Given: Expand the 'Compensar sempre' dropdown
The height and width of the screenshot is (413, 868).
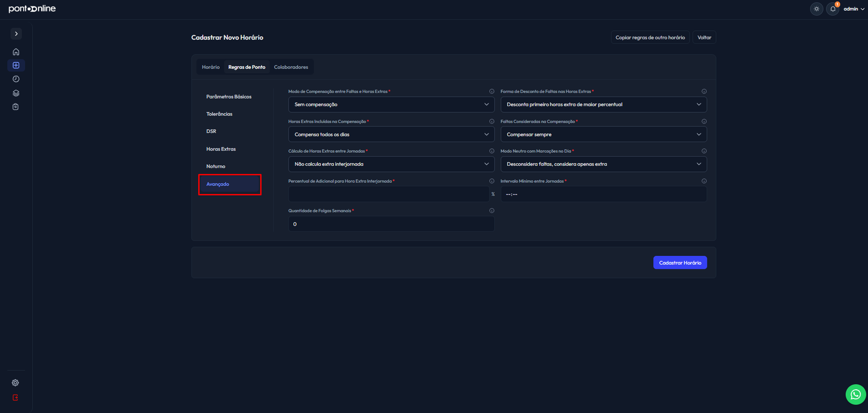Looking at the screenshot, I should click(x=603, y=134).
